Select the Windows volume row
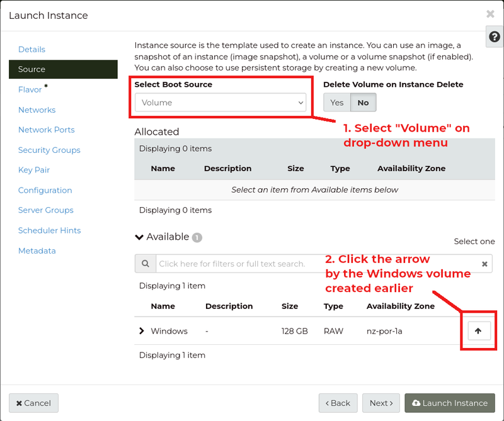The height and width of the screenshot is (421, 504). coord(170,330)
